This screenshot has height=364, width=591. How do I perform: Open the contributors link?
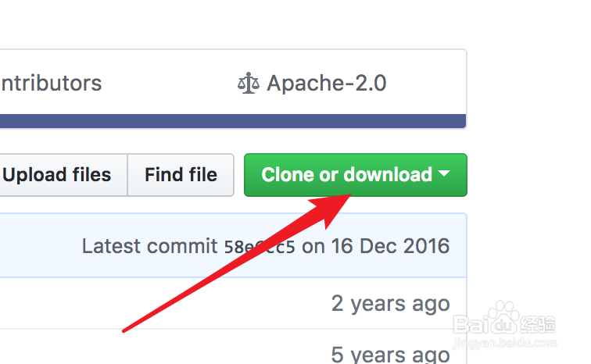coord(50,83)
